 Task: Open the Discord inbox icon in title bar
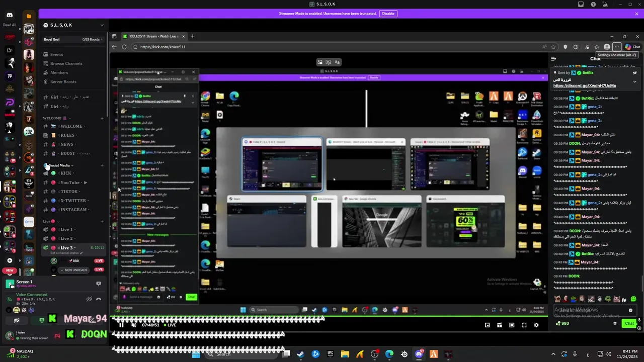(x=581, y=4)
